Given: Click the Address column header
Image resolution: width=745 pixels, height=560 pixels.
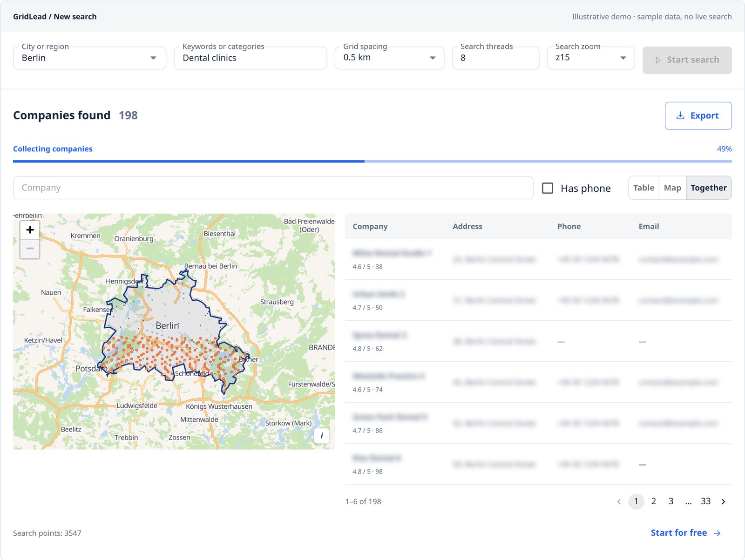Looking at the screenshot, I should tap(467, 227).
